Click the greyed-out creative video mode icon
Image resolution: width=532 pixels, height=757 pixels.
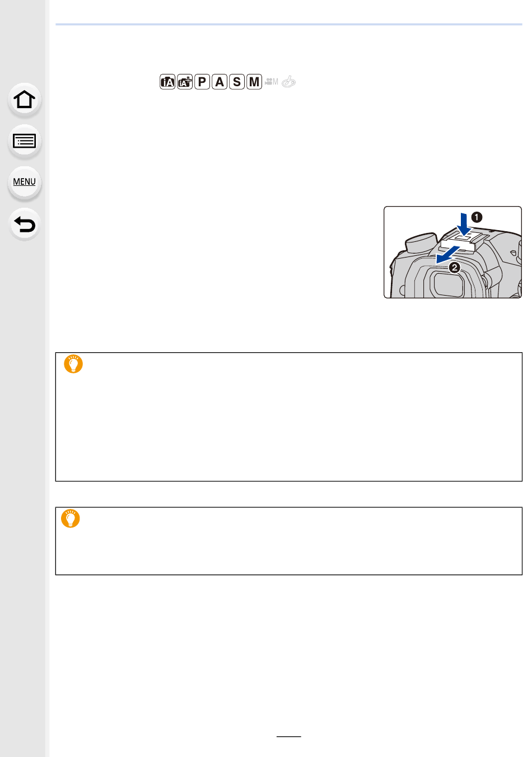[272, 82]
